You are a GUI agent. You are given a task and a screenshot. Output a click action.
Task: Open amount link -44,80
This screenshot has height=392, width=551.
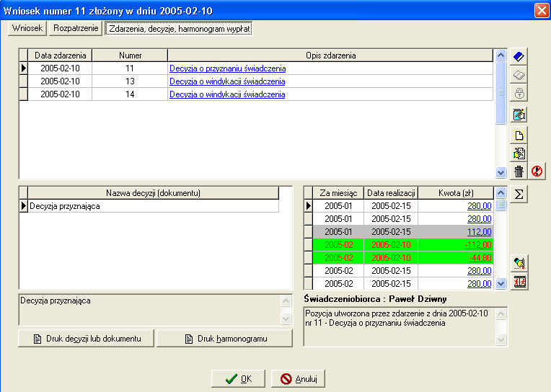click(480, 258)
